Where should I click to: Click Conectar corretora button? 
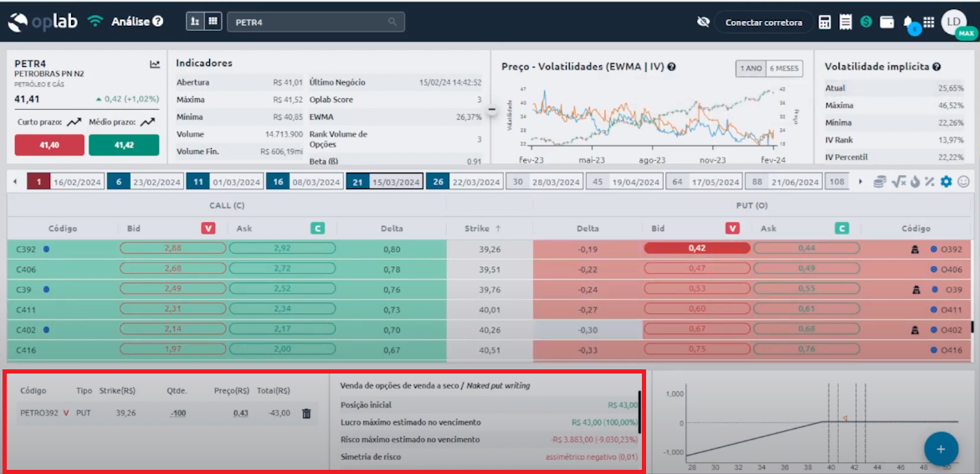point(763,23)
